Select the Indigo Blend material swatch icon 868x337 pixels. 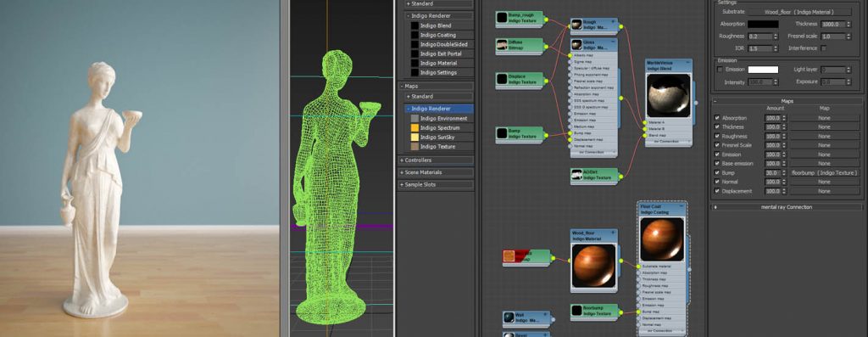(414, 25)
